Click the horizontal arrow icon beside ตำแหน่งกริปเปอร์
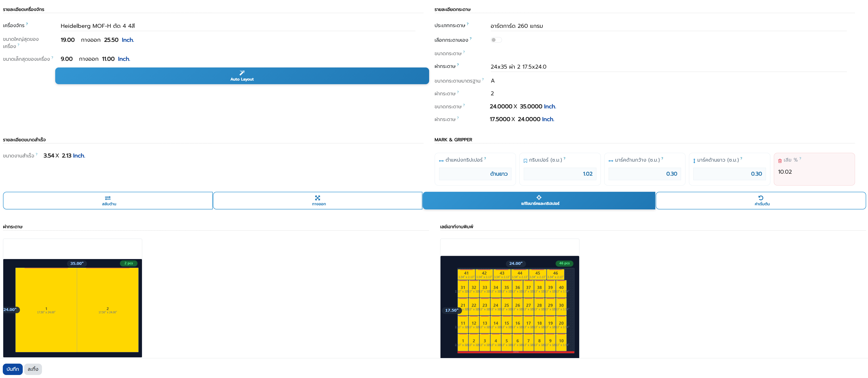The width and height of the screenshot is (868, 378). click(x=441, y=161)
